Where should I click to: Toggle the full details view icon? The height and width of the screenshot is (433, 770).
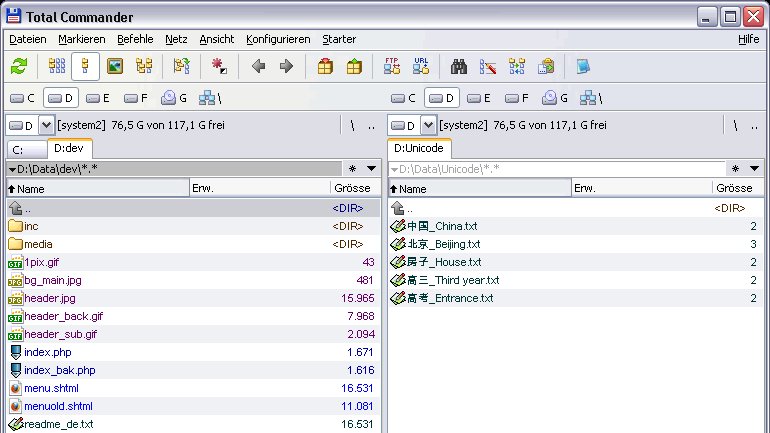85,66
